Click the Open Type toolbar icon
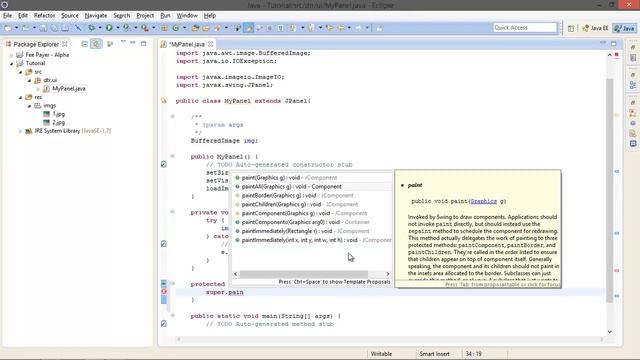Image resolution: width=640 pixels, height=360 pixels. (x=196, y=28)
